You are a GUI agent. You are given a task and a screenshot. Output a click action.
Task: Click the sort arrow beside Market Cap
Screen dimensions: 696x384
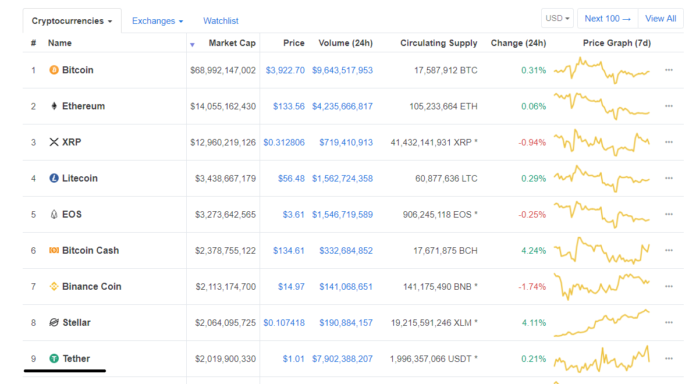tap(192, 44)
